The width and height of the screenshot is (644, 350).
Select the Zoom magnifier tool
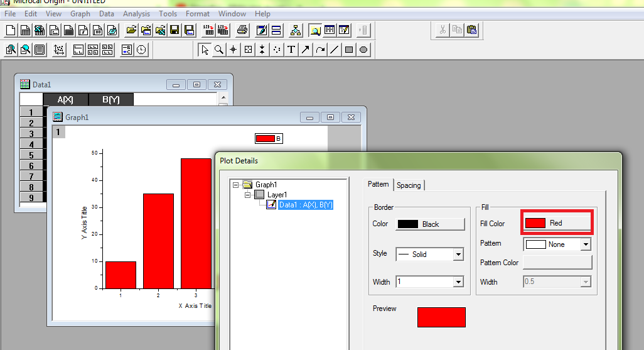pyautogui.click(x=219, y=50)
